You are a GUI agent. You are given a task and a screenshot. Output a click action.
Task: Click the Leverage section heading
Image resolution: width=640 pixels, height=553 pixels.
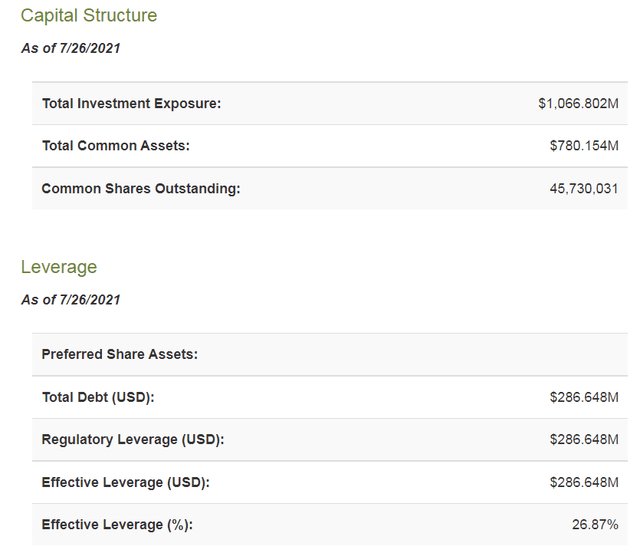click(59, 267)
